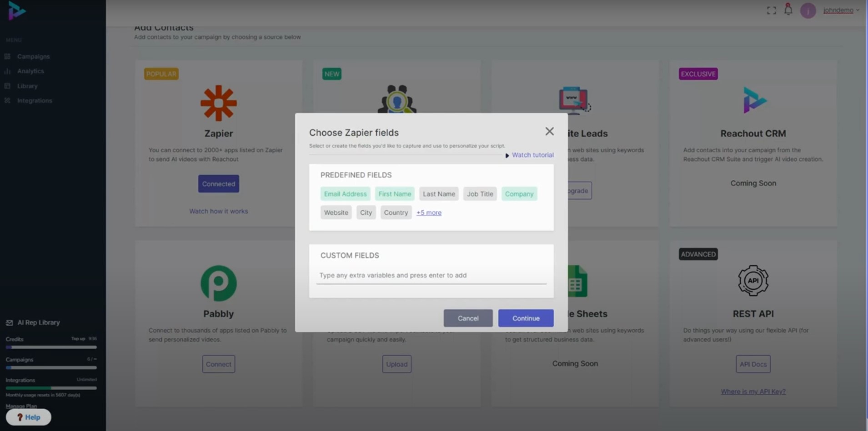Image resolution: width=868 pixels, height=431 pixels.
Task: Open Where is my API Key link
Action: click(x=753, y=391)
